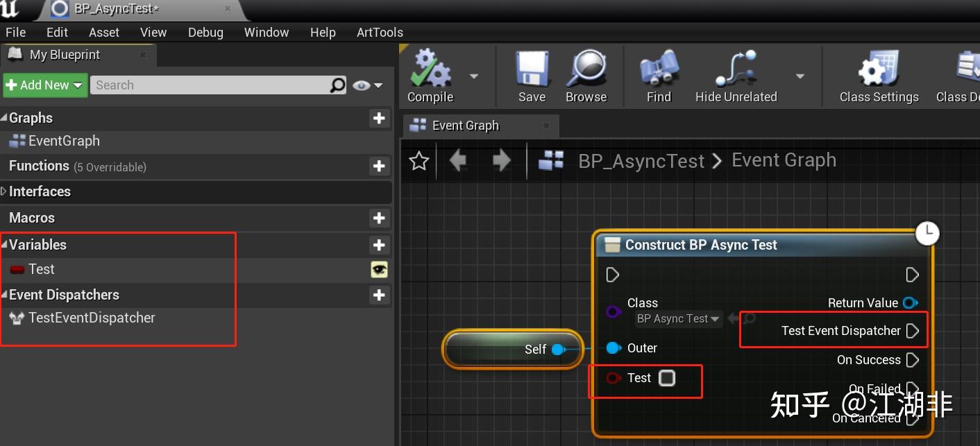Click the favorite star icon in graph
980x446 pixels.
(x=419, y=162)
